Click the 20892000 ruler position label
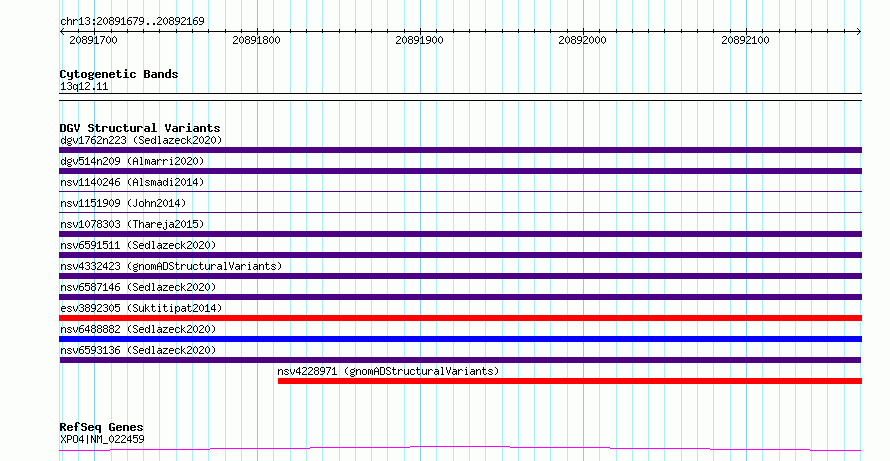 click(582, 40)
